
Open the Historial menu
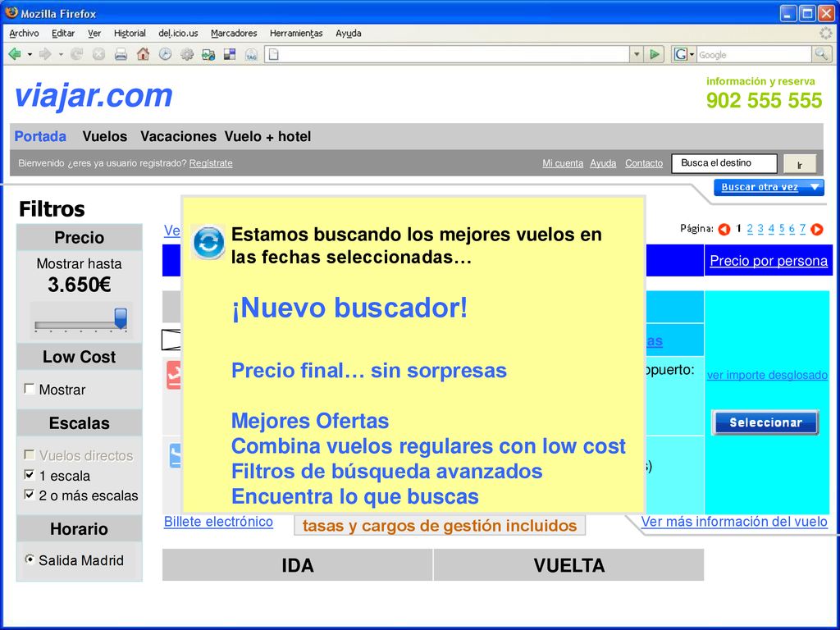(x=130, y=33)
